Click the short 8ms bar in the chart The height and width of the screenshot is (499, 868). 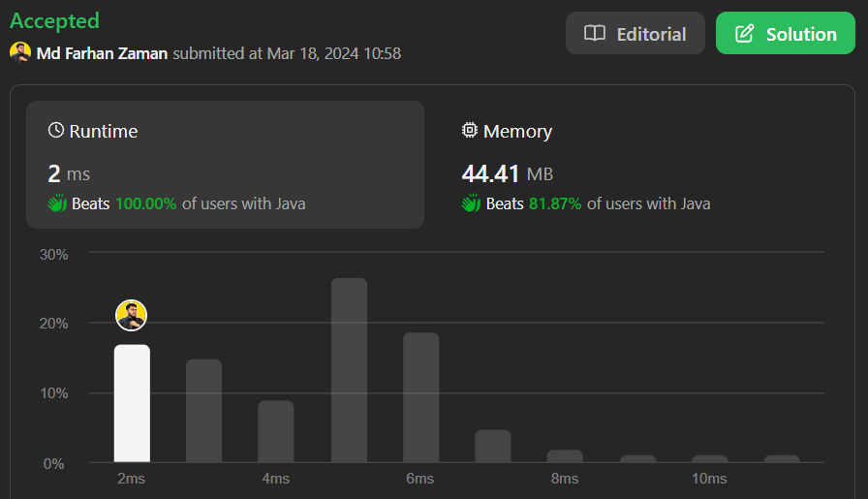tap(565, 455)
